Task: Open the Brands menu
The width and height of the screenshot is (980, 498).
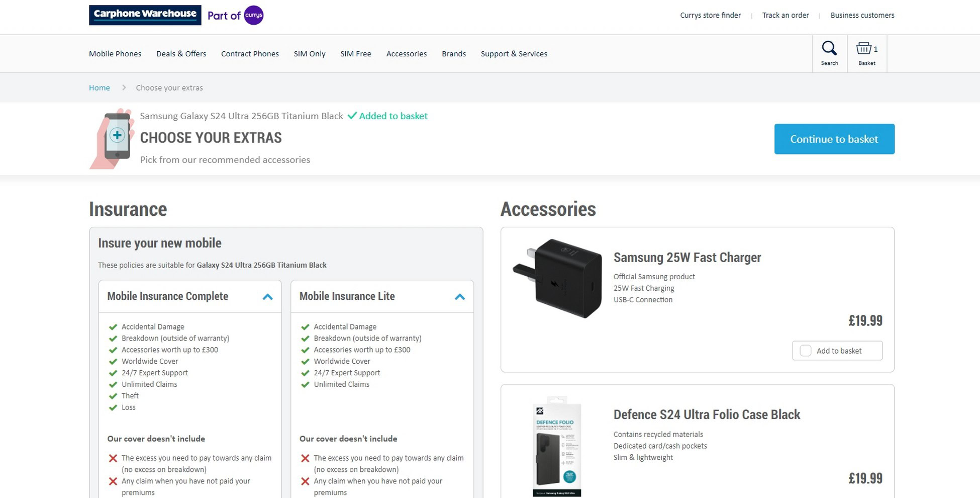Action: (454, 54)
